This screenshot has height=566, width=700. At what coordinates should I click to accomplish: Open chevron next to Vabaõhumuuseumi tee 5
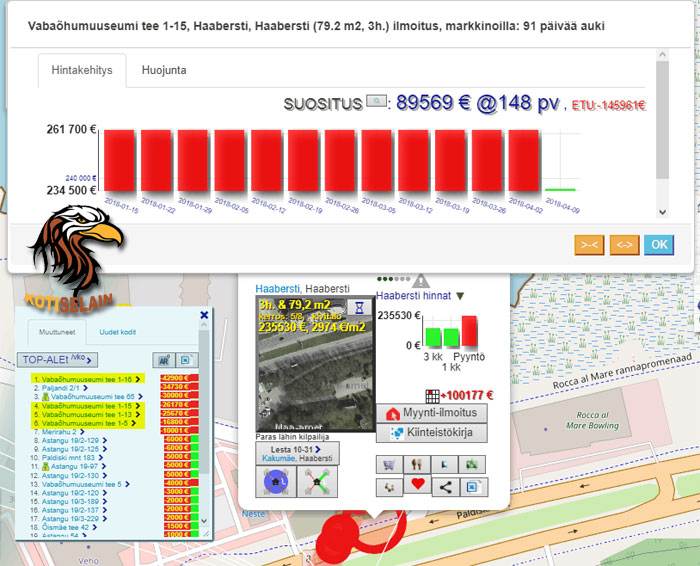point(127,484)
